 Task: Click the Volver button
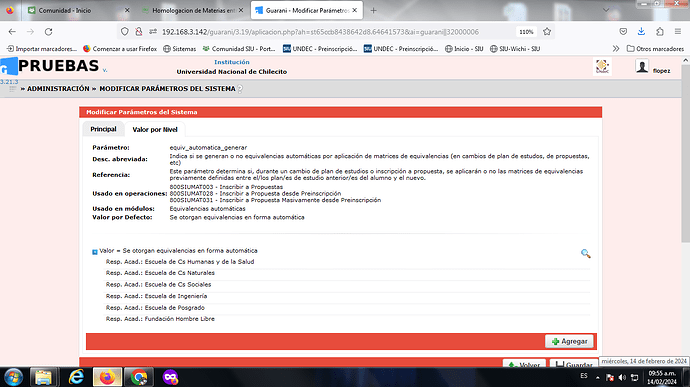pyautogui.click(x=525, y=364)
